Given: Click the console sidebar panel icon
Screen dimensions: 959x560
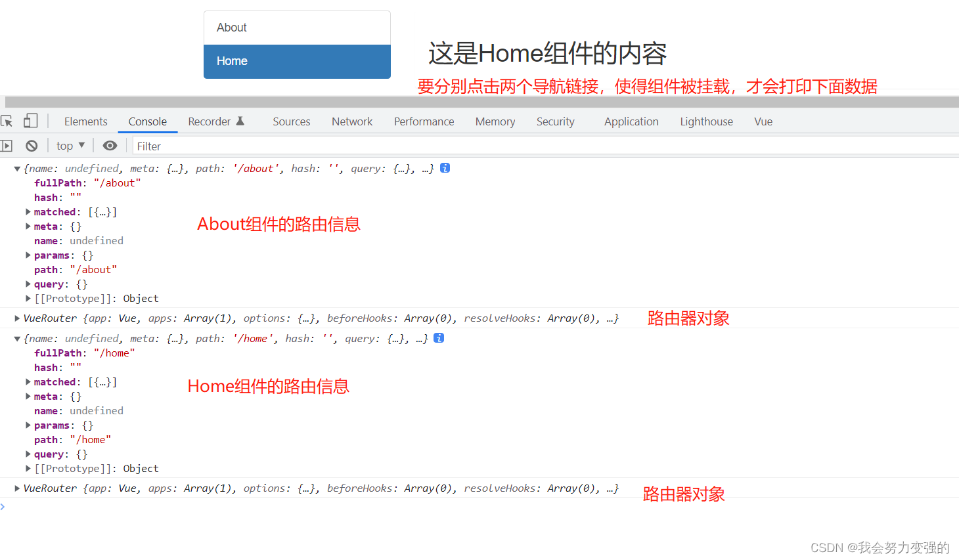Looking at the screenshot, I should pyautogui.click(x=10, y=145).
